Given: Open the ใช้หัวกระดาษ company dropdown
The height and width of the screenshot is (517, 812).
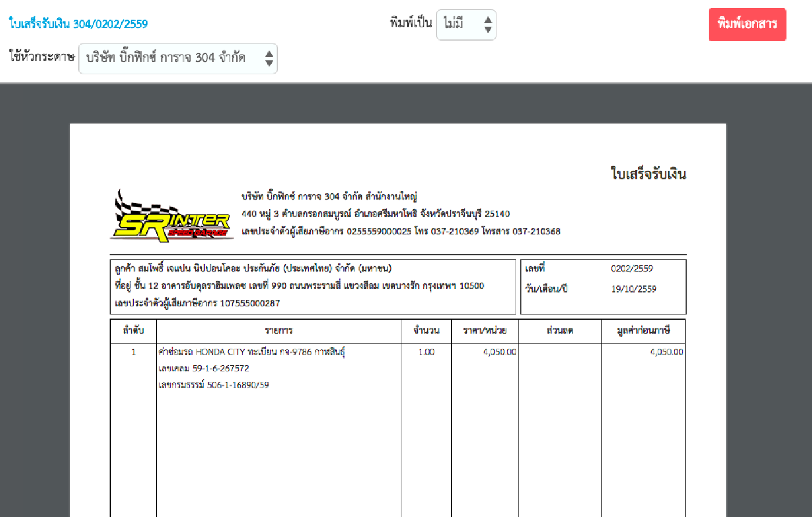Looking at the screenshot, I should coord(178,59).
